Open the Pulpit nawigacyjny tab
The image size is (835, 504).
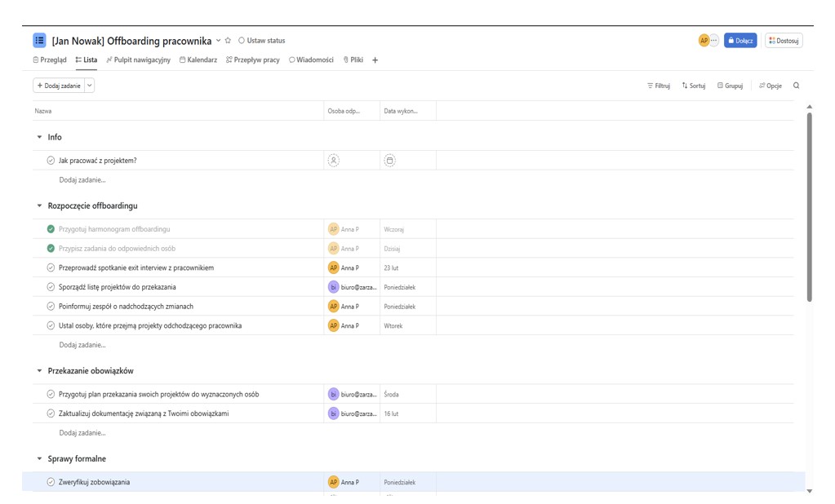(x=138, y=60)
